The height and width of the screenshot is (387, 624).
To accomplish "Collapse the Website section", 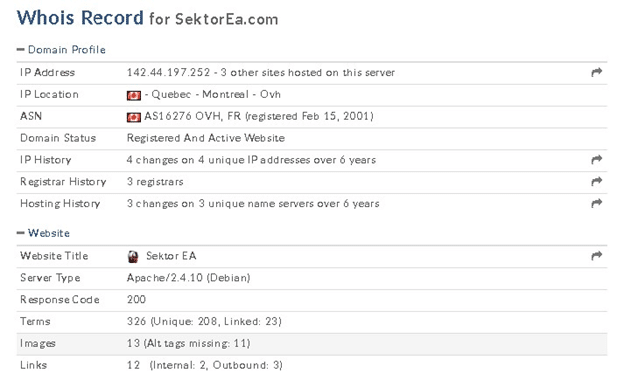I will coord(49,233).
